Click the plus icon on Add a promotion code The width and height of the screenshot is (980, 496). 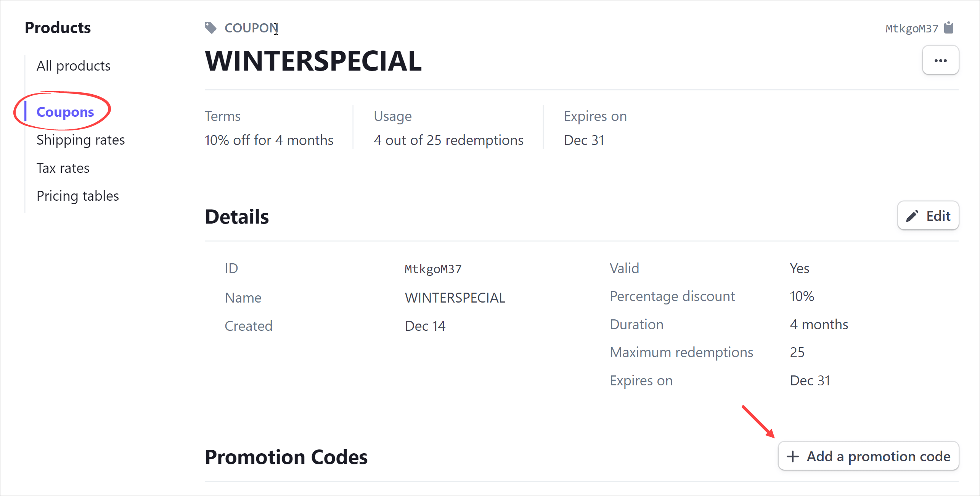pyautogui.click(x=793, y=456)
